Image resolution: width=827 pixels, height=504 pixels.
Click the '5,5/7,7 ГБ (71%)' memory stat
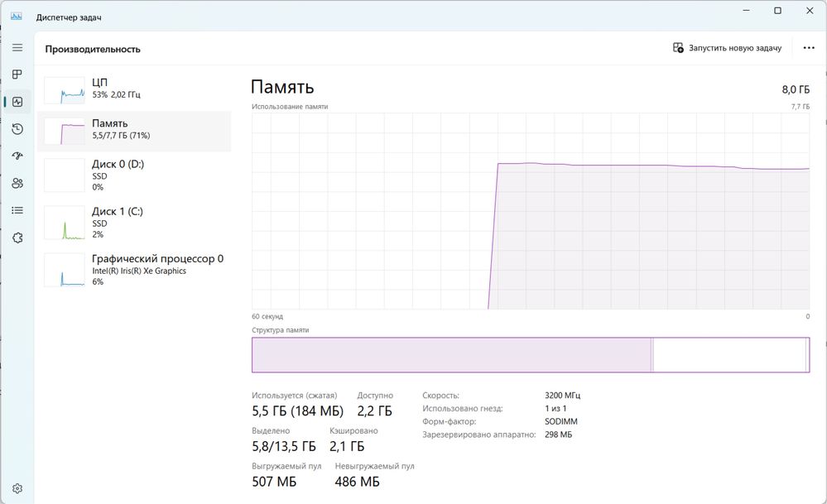(122, 136)
